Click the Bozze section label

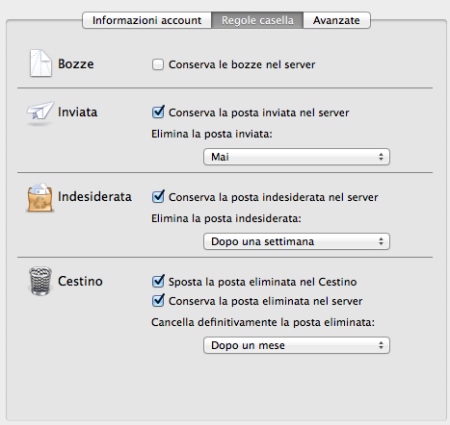pos(76,64)
